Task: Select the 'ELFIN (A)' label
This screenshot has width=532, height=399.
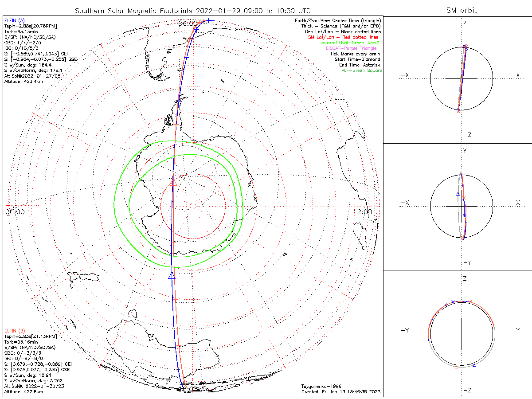Action: point(15,20)
